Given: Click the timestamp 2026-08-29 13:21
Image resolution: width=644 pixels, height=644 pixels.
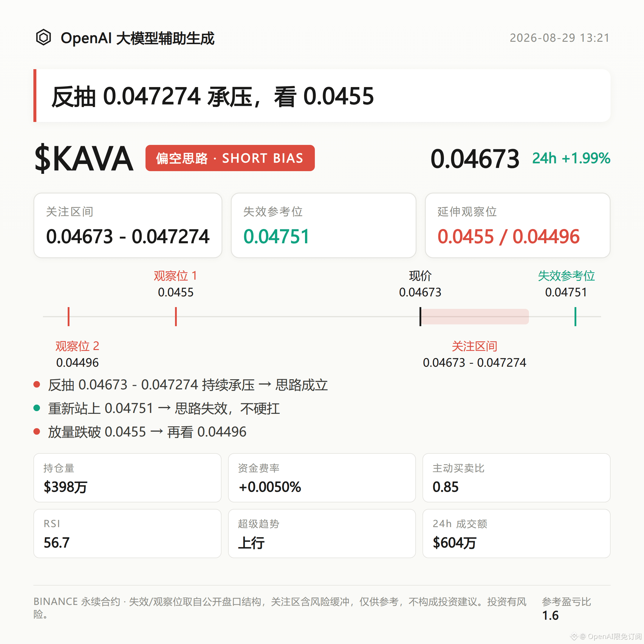Looking at the screenshot, I should point(560,38).
